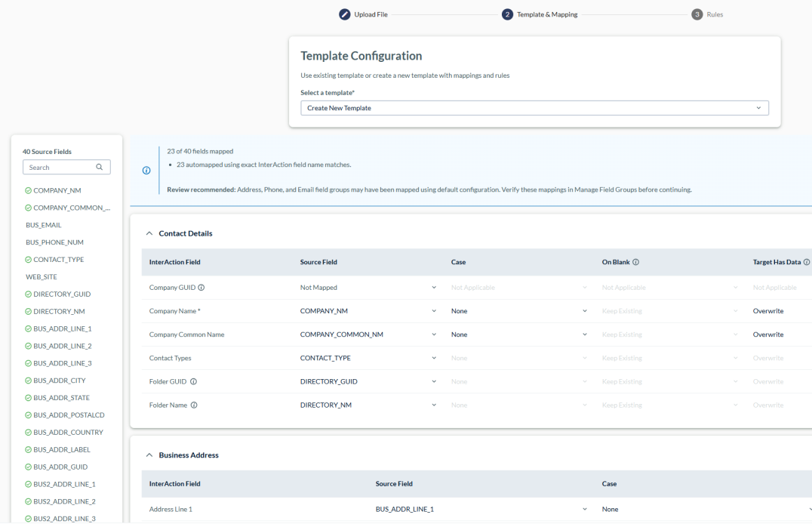Click the info icon next to Company GUID
The image size is (812, 524).
coord(201,288)
